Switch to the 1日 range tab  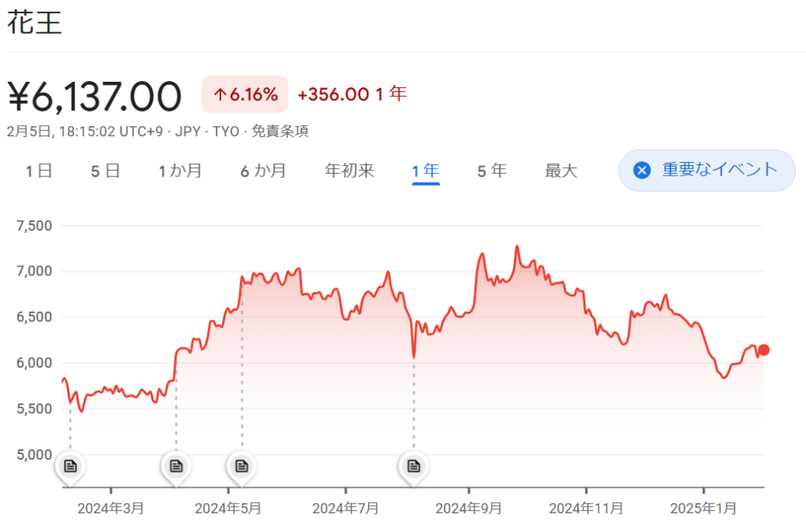tap(39, 171)
